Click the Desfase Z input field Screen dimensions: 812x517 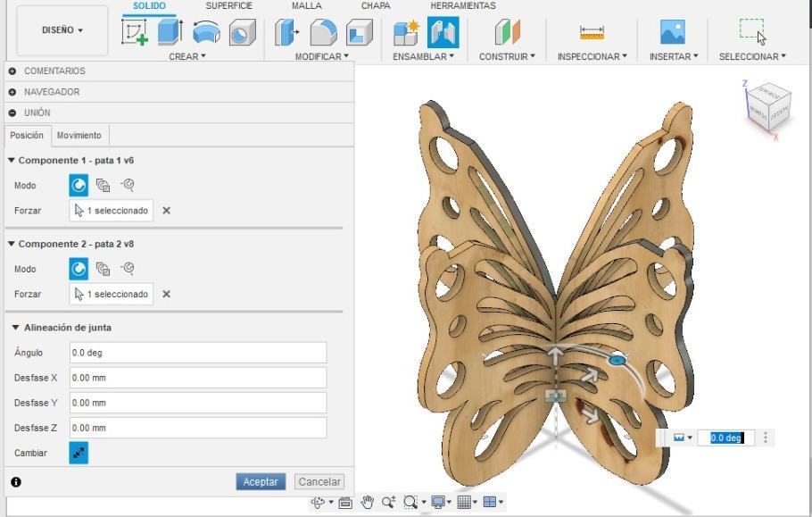[198, 428]
